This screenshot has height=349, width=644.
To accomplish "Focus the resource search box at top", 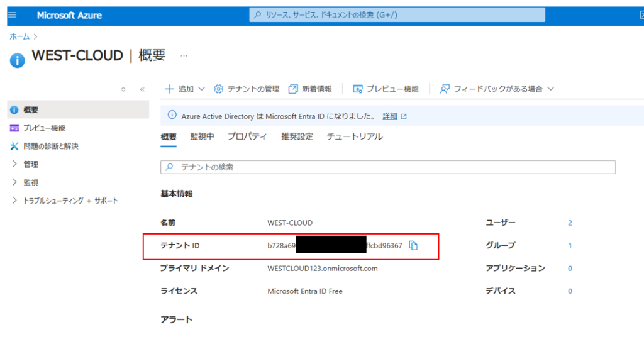I will point(397,15).
